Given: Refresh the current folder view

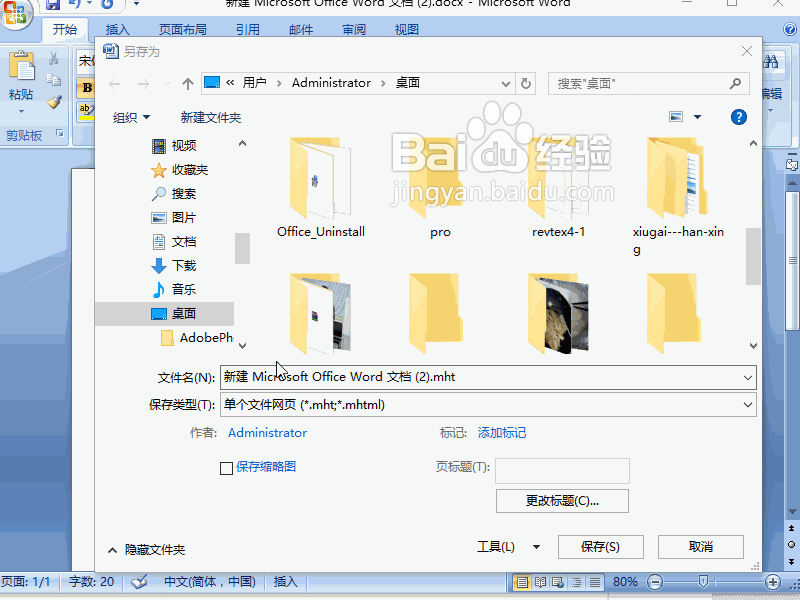Looking at the screenshot, I should pyautogui.click(x=525, y=84).
